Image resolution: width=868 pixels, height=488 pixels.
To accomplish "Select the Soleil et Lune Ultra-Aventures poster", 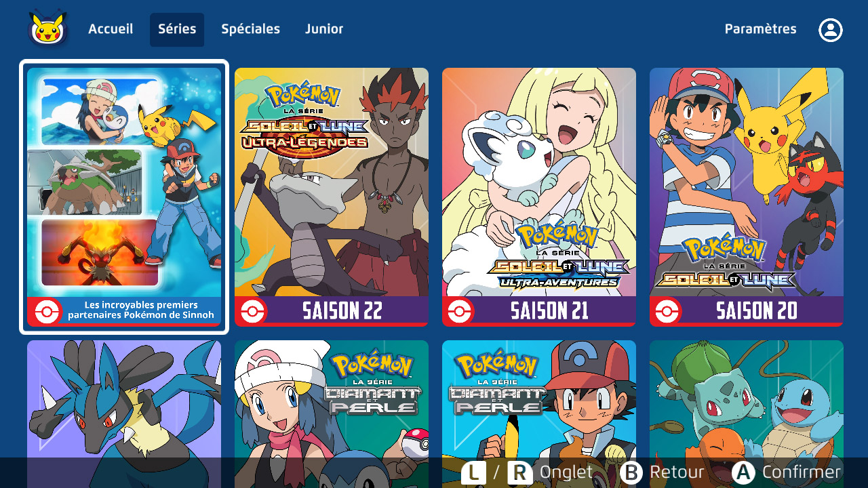I will 539,183.
